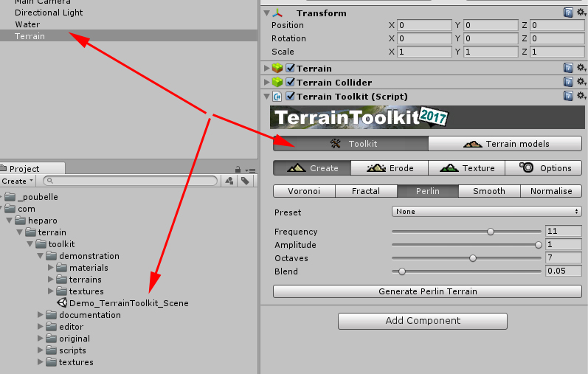Click the Unity scene icon of Demo_TerrainToolkit_Scene
Viewport: 588px width, 374px height.
coord(62,302)
